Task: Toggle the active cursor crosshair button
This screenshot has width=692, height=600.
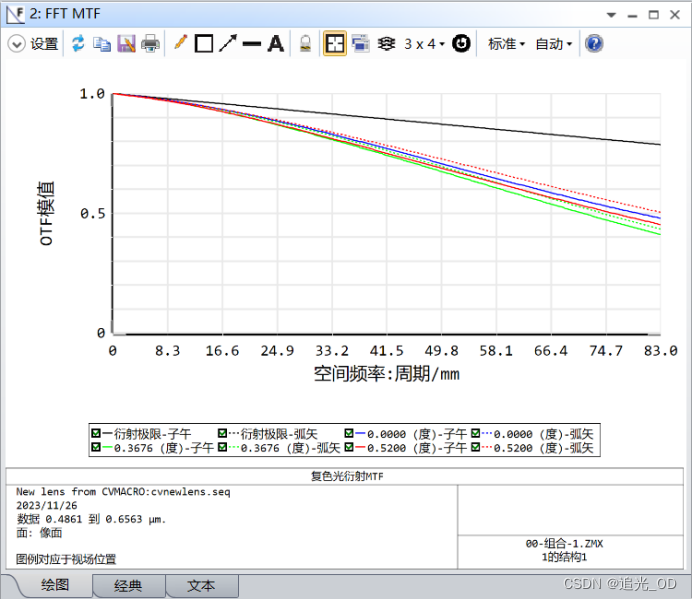Action: tap(335, 43)
